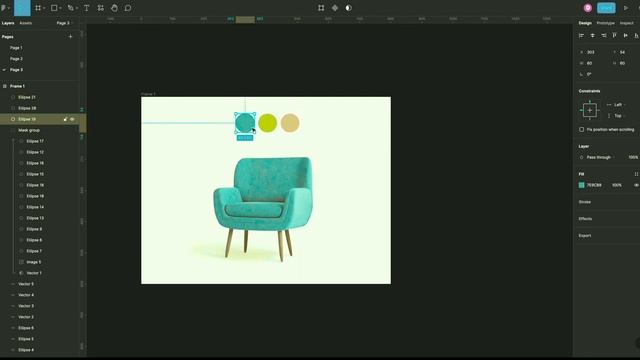Open the Export section
The image size is (640, 360).
point(584,236)
